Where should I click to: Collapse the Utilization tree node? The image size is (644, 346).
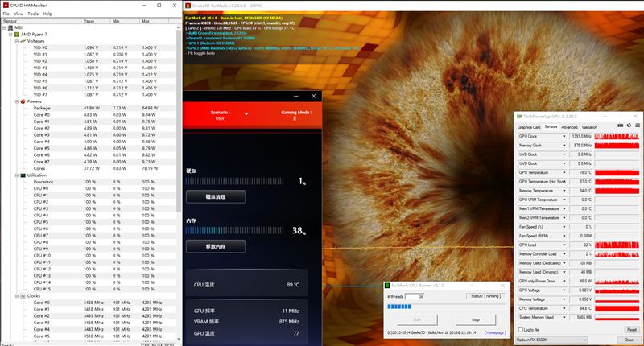pyautogui.click(x=17, y=175)
